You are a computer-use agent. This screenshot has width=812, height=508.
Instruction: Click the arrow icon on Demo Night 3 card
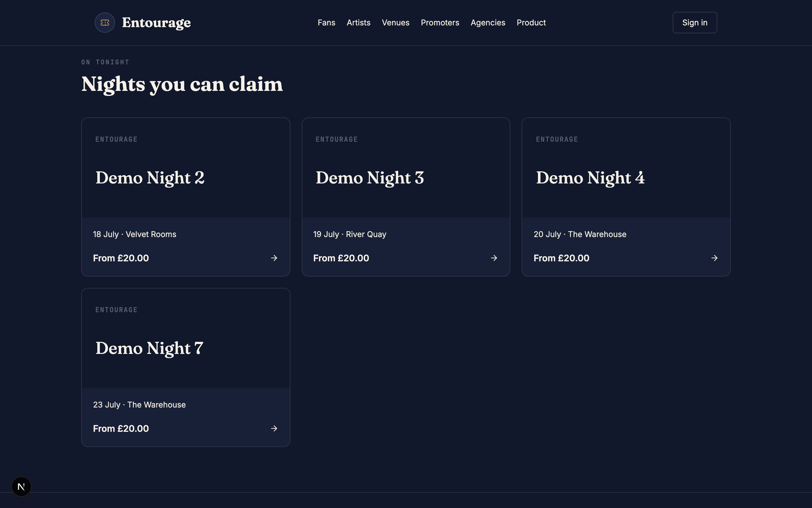click(x=494, y=258)
